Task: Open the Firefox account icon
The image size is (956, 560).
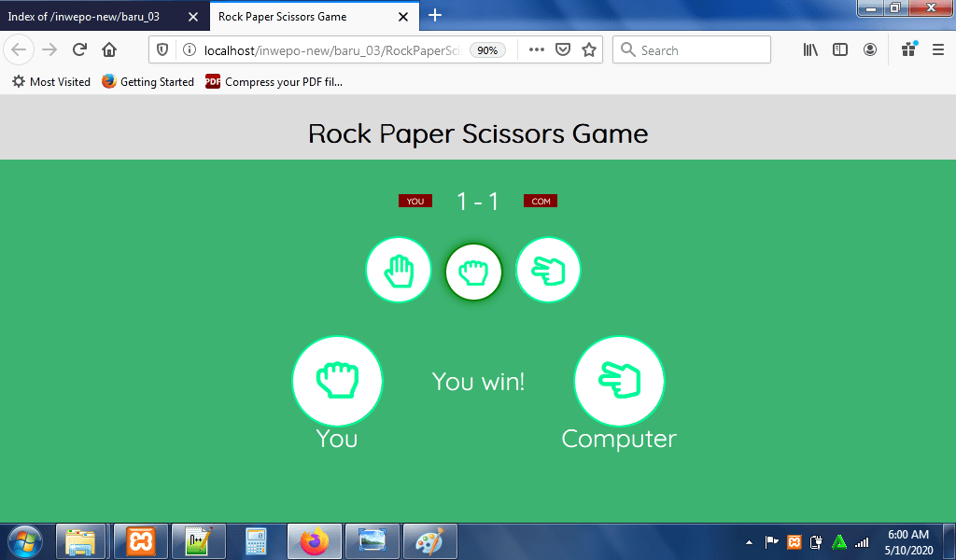Action: tap(870, 50)
